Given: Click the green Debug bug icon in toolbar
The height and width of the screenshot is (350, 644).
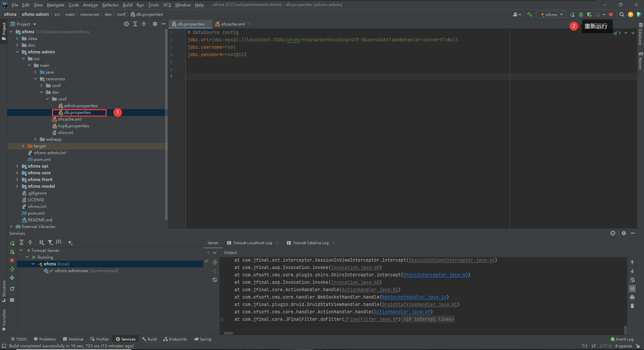Looking at the screenshot, I should (581, 14).
